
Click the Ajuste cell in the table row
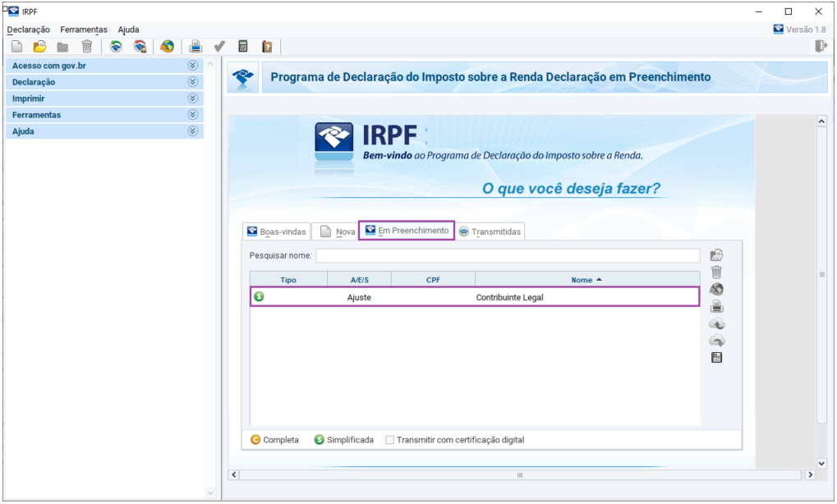(x=359, y=298)
